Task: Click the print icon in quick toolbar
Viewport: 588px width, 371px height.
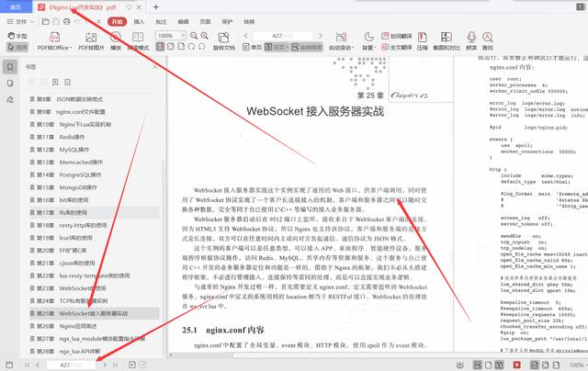Action: pos(66,22)
